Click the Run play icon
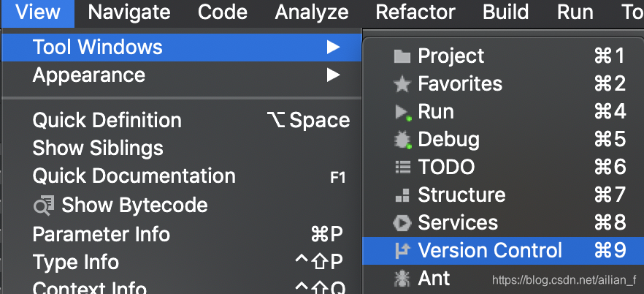This screenshot has height=294, width=644. (403, 112)
